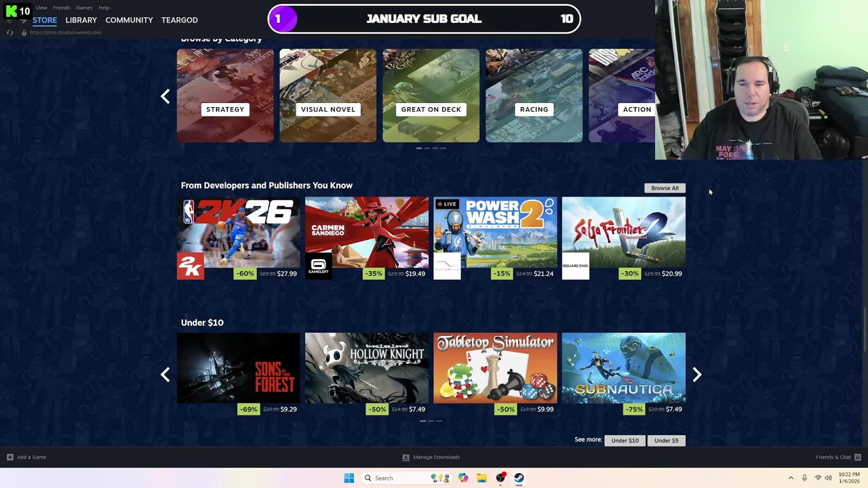Screen dimensions: 868x488
Task: Open the NBA 2K26 game capsule
Action: (239, 232)
